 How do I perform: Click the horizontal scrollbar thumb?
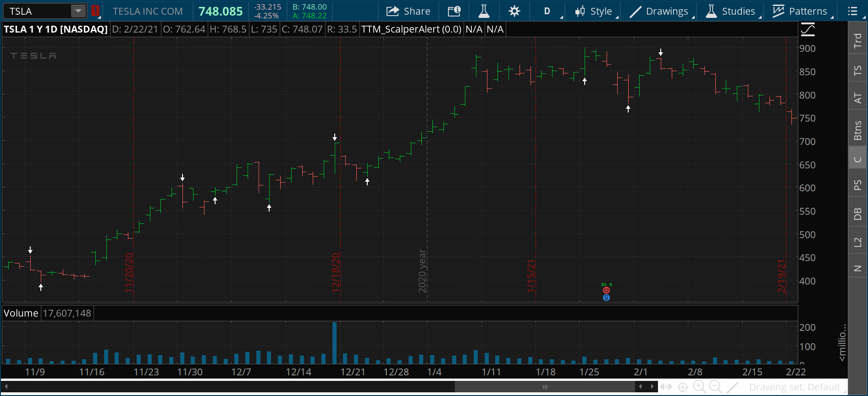click(545, 387)
